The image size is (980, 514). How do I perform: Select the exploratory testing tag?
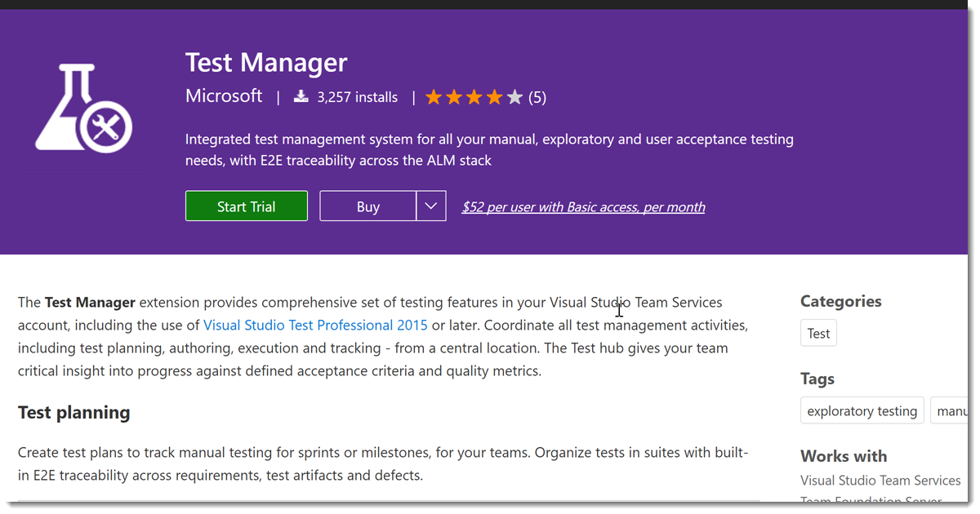click(862, 411)
